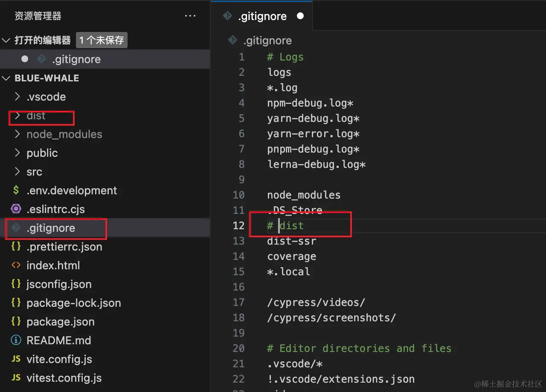Select .gitignore in the 打开的编辑器 list
This screenshot has width=546, height=392.
point(105,59)
